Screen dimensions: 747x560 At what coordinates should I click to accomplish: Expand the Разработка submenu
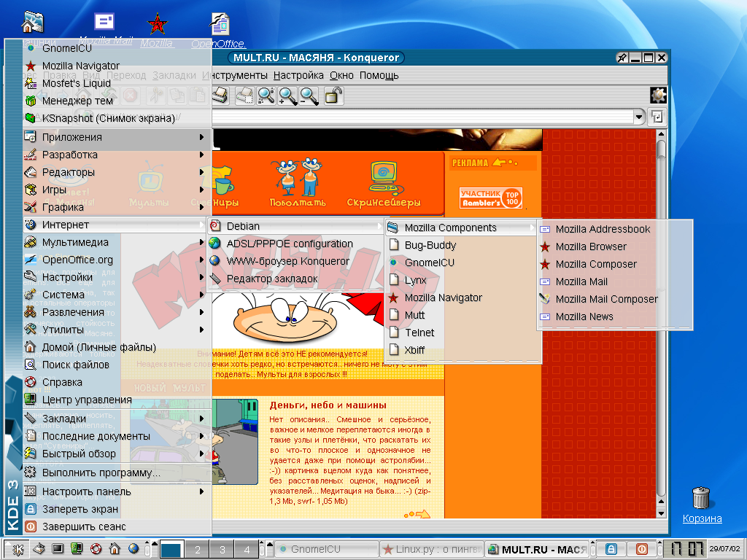tap(117, 155)
